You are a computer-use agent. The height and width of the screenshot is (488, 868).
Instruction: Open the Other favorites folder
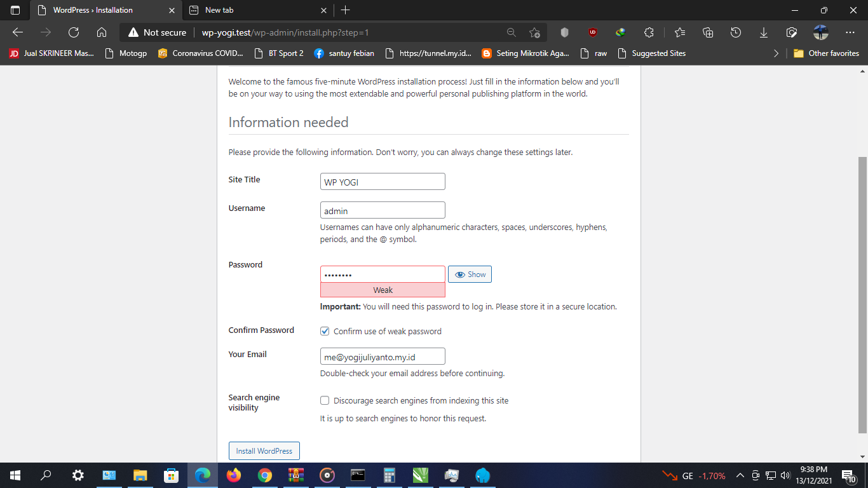point(826,53)
